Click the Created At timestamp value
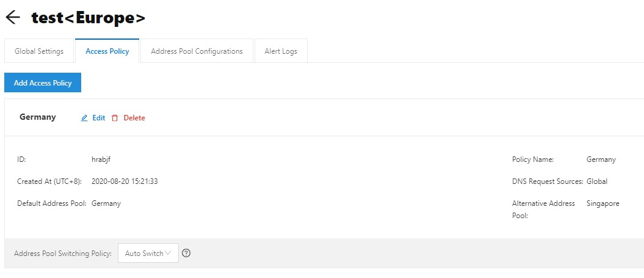The height and width of the screenshot is (278, 644). coord(125,181)
